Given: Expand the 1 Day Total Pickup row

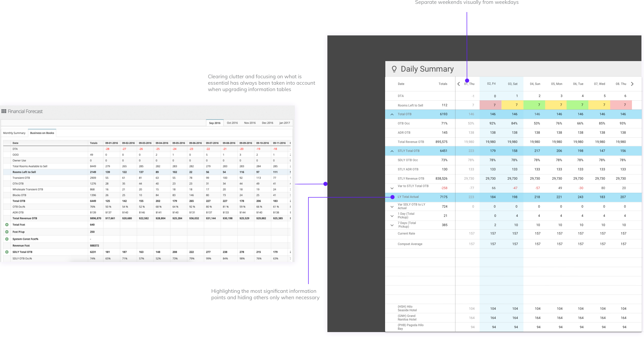Looking at the screenshot, I should tap(392, 216).
